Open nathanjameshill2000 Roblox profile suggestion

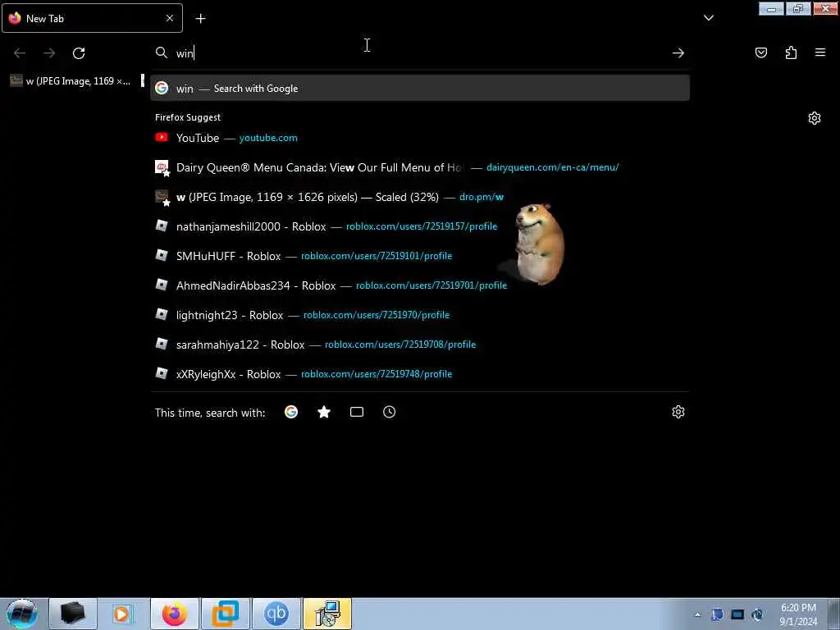coord(420,226)
